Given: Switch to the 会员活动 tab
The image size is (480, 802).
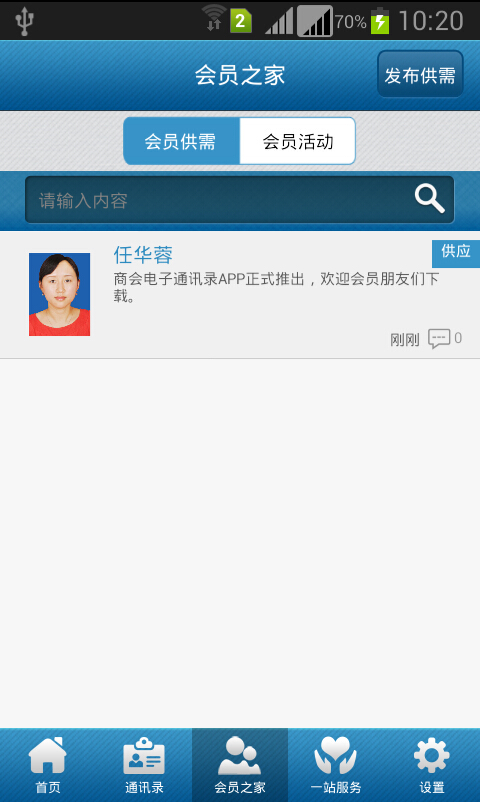Looking at the screenshot, I should [297, 141].
